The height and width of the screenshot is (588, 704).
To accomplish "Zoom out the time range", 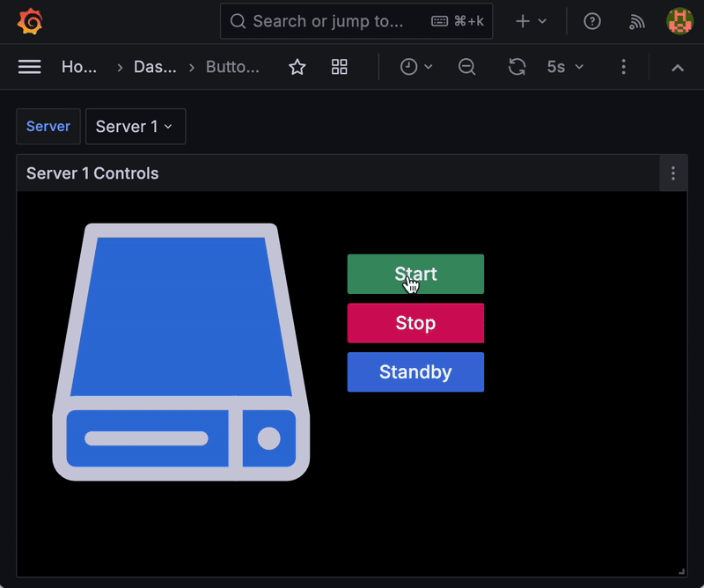I will (x=466, y=67).
